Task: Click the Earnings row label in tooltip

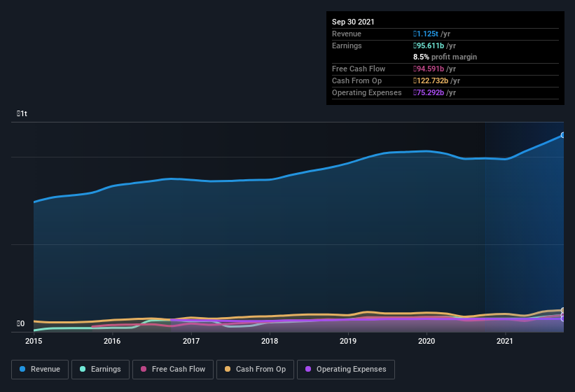Action: pos(347,45)
